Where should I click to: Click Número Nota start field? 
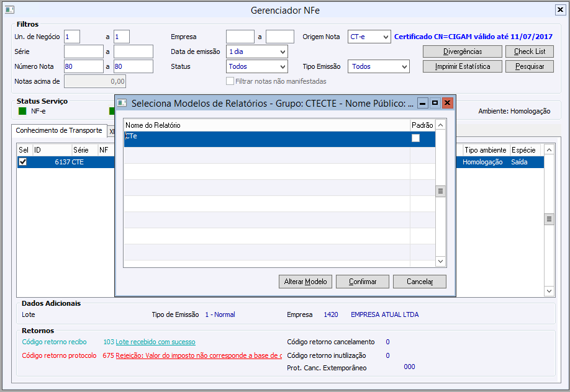pos(84,66)
